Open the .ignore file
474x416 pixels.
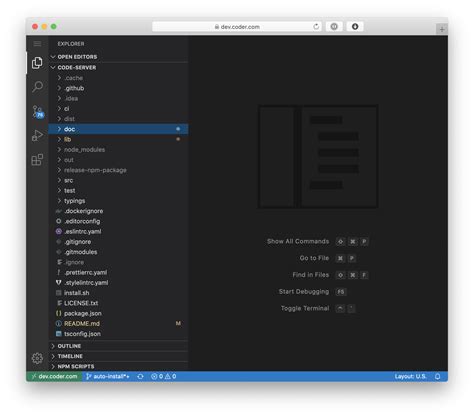119,262
